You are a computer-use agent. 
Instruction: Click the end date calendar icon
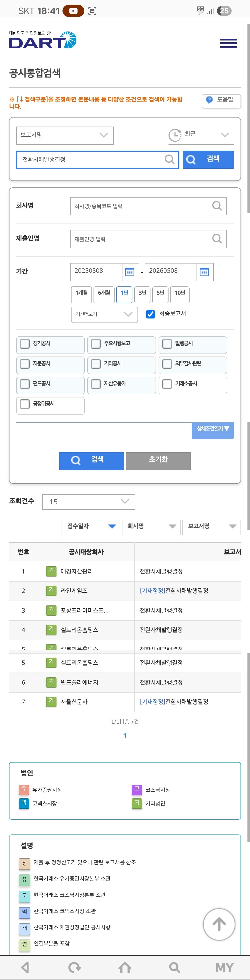204,272
